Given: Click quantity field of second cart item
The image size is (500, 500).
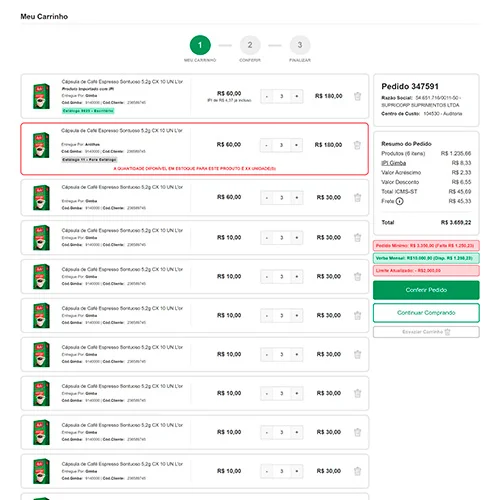Looking at the screenshot, I should [281, 145].
